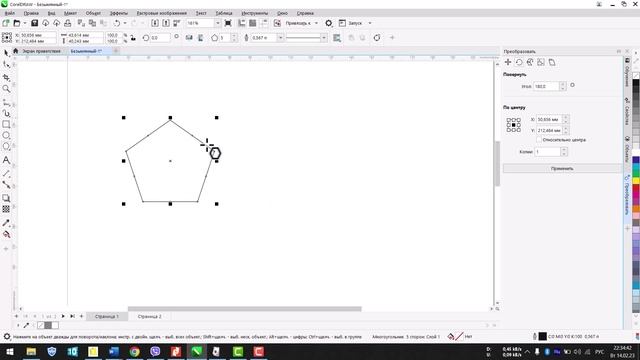This screenshot has width=640, height=360.
Task: Open the Position tab in Transform docker
Action: [508, 62]
